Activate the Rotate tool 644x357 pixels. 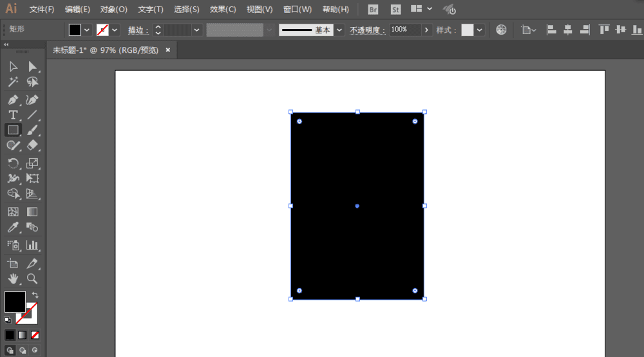[13, 163]
